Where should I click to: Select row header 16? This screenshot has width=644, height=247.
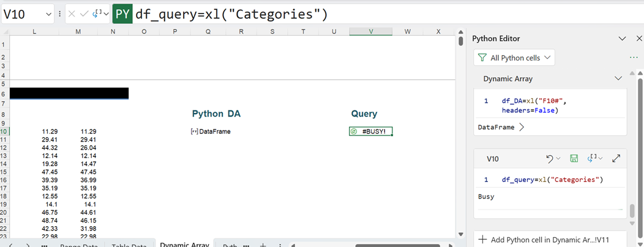tap(4, 180)
